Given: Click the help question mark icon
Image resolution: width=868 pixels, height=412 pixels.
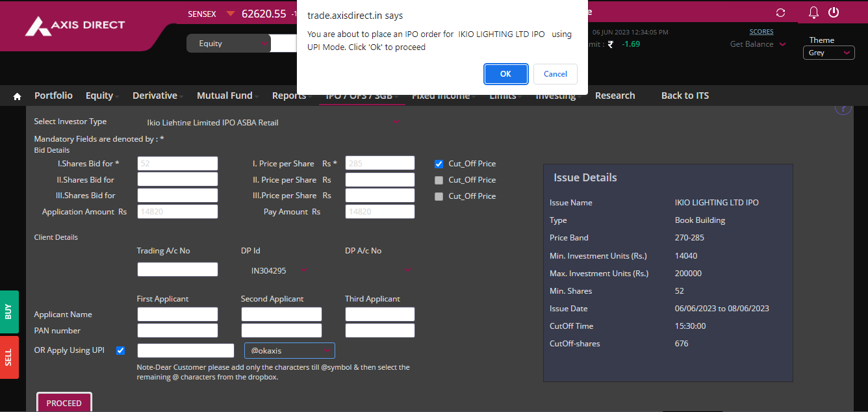Looking at the screenshot, I should 843,109.
